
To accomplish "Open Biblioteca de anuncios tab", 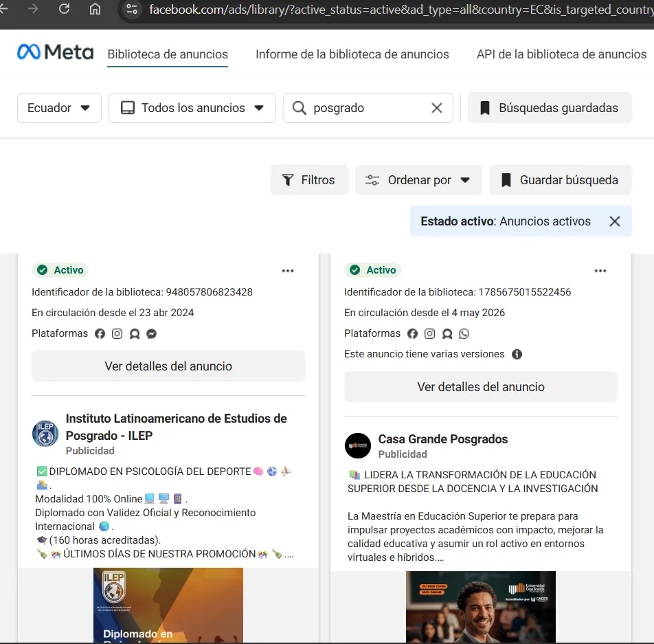I will coord(168,54).
